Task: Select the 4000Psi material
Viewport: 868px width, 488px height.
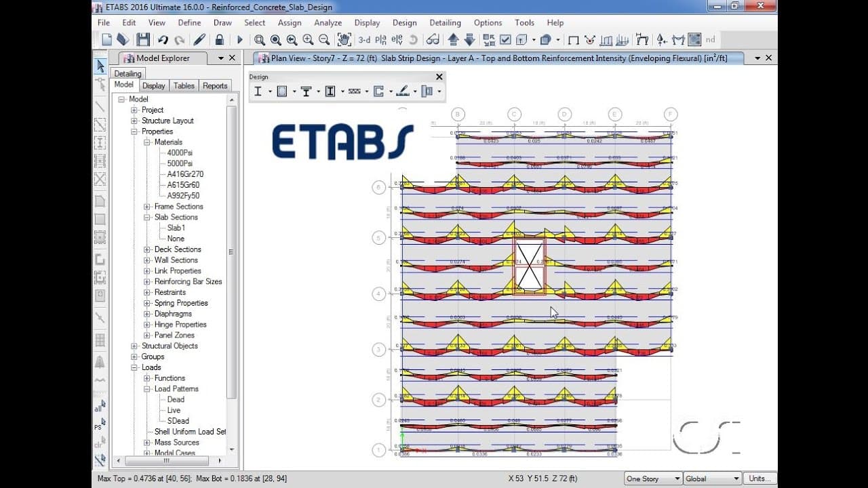Action: [180, 153]
